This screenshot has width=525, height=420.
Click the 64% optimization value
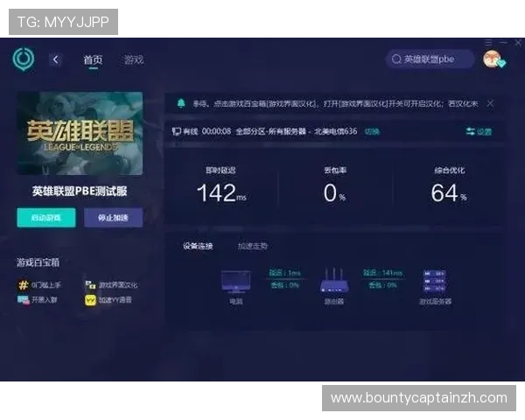click(449, 192)
